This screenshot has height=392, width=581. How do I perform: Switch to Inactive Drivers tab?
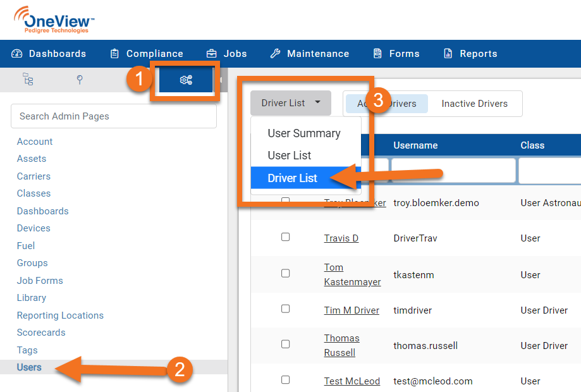pos(474,104)
